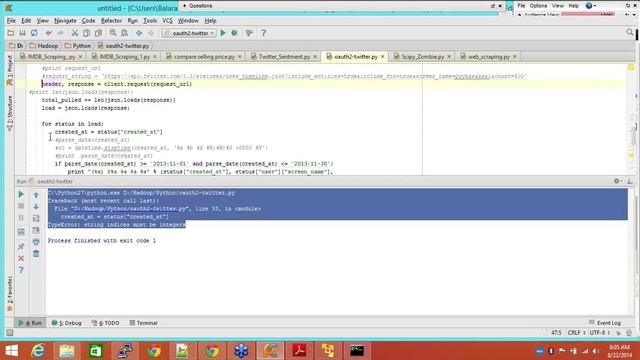640x360 pixels.
Task: Click the toolbar Help question mark
Action: (x=264, y=33)
